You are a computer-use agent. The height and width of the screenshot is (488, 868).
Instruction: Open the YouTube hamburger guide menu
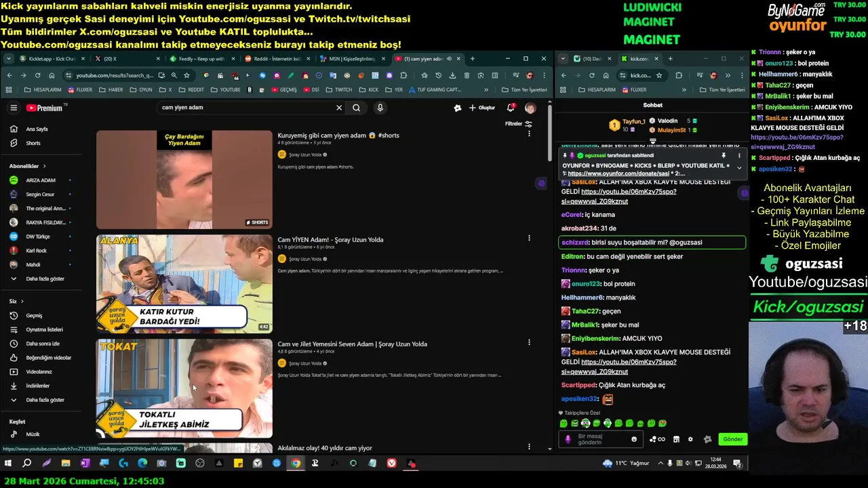pyautogui.click(x=14, y=108)
